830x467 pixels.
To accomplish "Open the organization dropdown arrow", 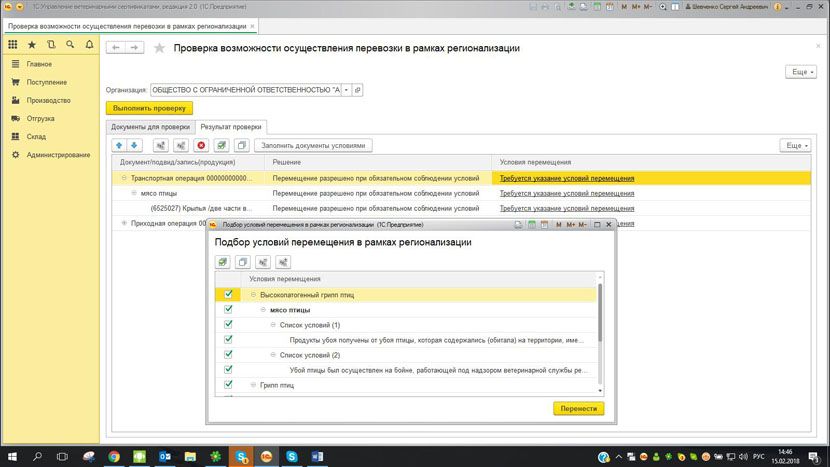I will (346, 90).
